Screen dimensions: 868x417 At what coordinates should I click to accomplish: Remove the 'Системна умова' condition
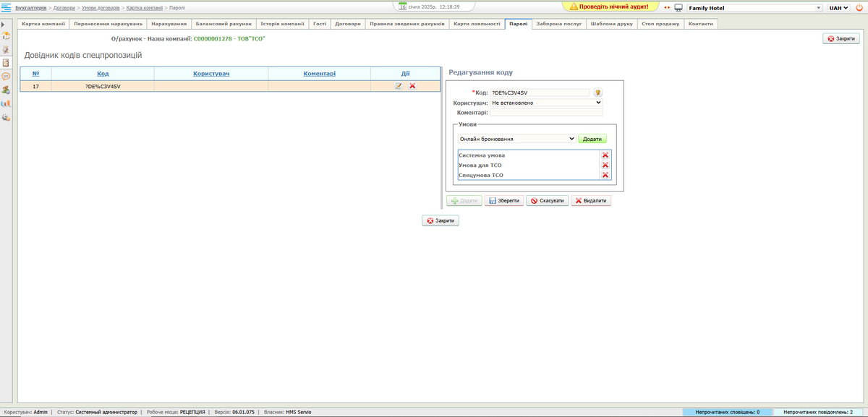605,155
